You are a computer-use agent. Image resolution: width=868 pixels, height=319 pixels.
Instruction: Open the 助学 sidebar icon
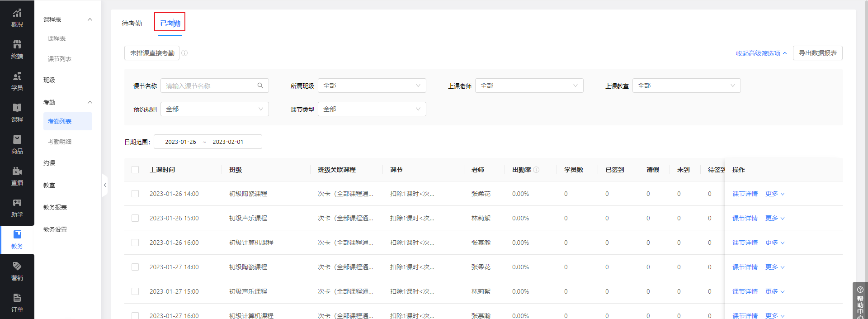pos(17,208)
